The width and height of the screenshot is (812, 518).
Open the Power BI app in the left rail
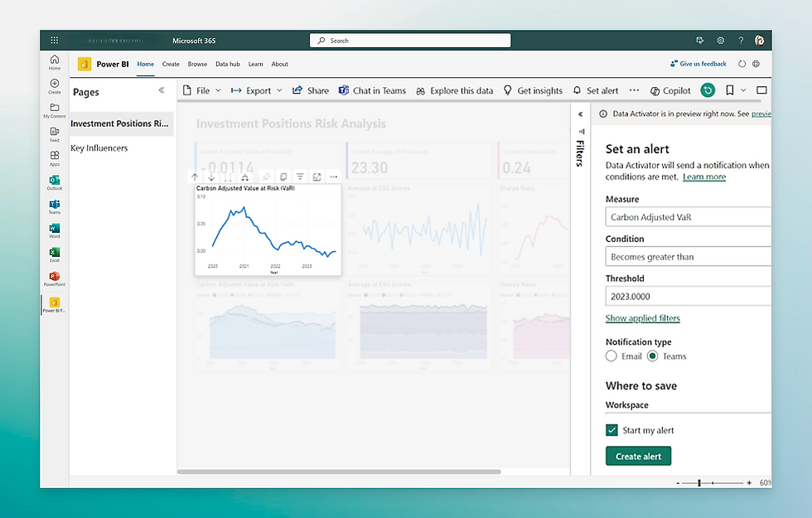click(55, 305)
